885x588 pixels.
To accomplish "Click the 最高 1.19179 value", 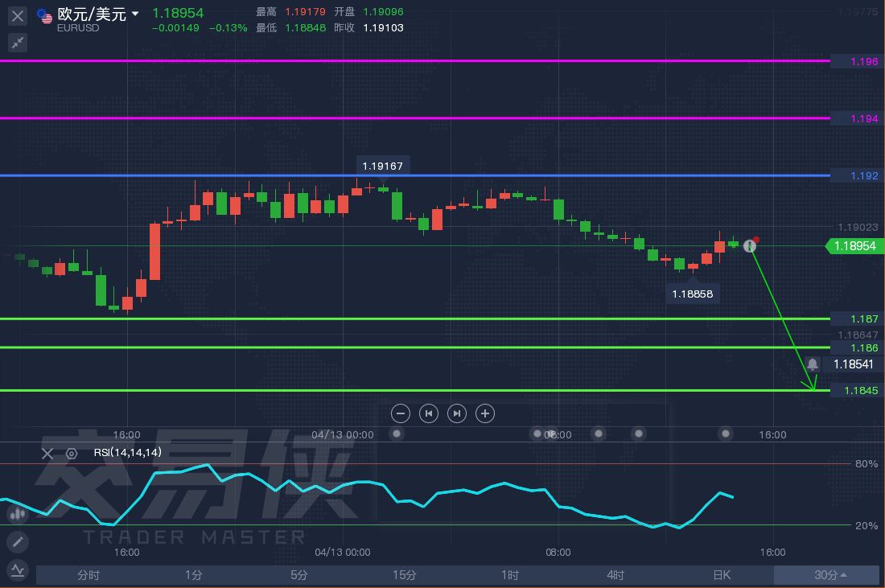I will click(x=305, y=12).
